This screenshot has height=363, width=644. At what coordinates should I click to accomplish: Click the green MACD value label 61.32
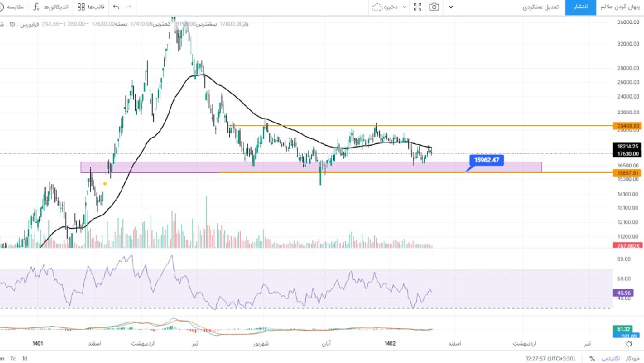coord(623,329)
